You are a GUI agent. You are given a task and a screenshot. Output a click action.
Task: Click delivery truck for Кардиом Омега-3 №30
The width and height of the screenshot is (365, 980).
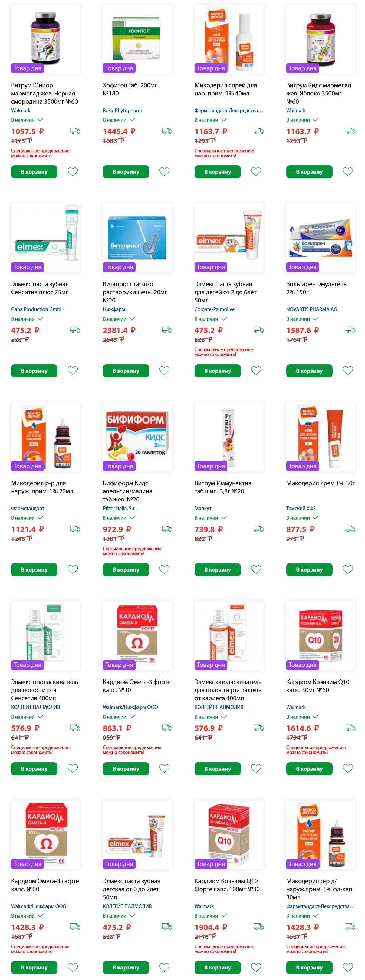(x=167, y=728)
